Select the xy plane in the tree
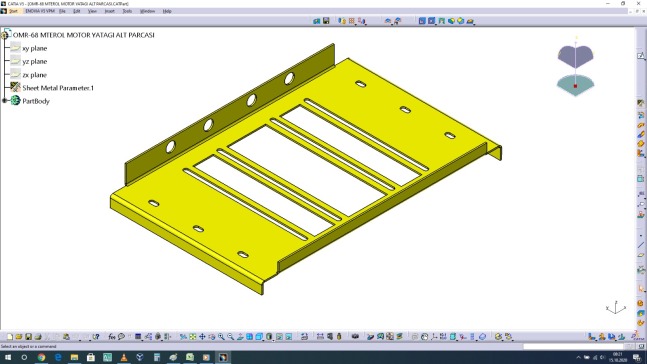This screenshot has width=647, height=364. coord(35,48)
